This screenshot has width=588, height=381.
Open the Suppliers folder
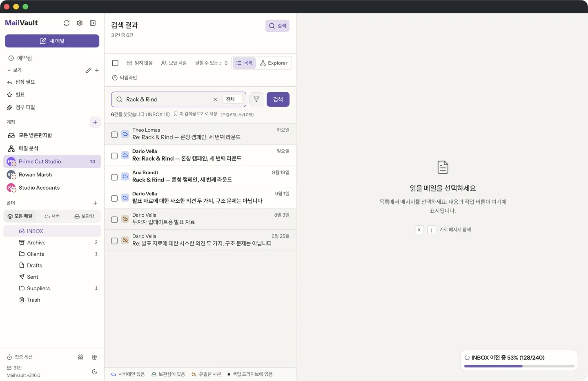(52, 288)
